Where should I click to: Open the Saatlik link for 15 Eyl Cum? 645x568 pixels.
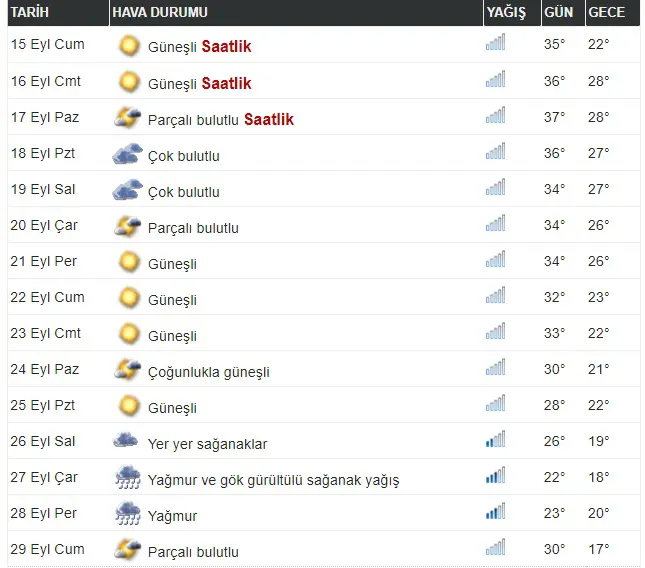tap(226, 46)
